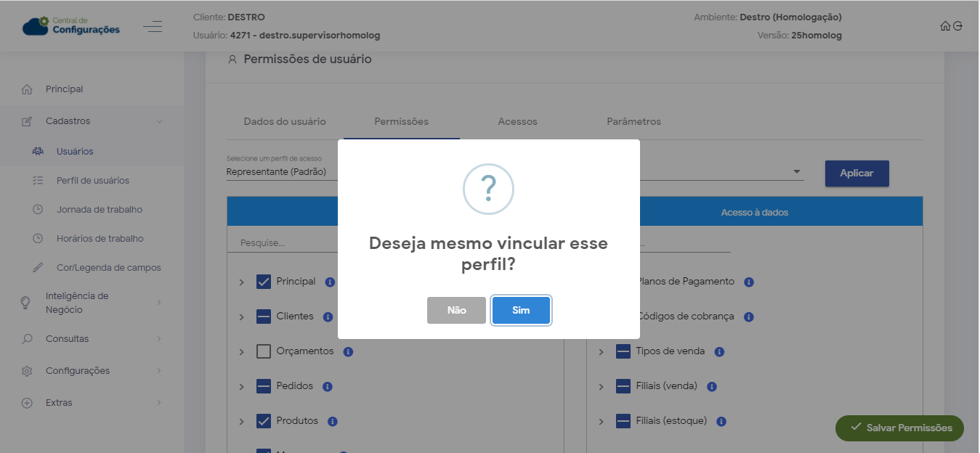The height and width of the screenshot is (453, 980).
Task: Click the info icon next to Orçamentos
Action: pos(348,351)
